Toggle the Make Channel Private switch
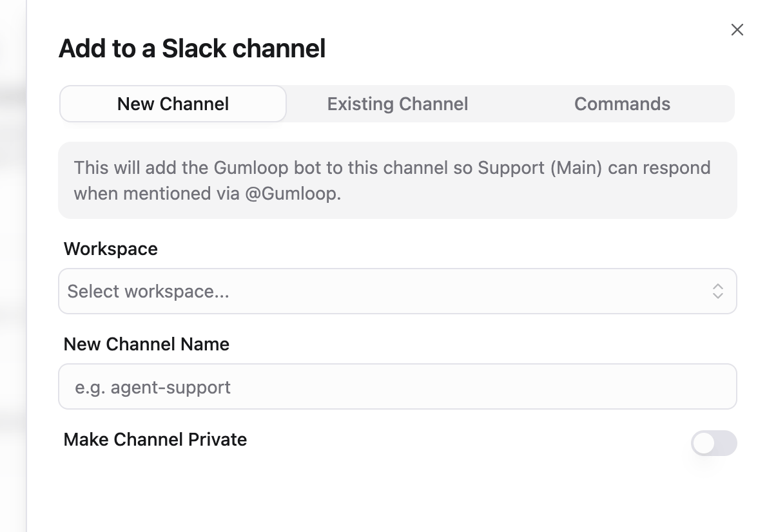This screenshot has height=532, width=767. [714, 443]
